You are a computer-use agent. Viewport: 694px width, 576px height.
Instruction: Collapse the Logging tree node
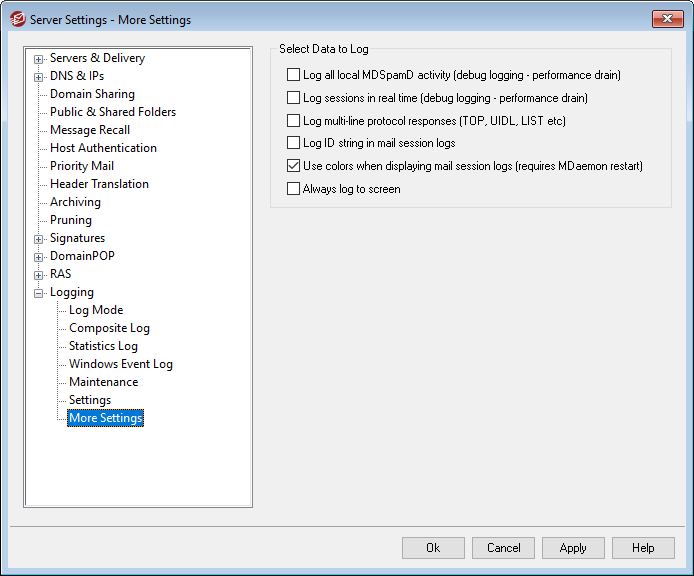[x=39, y=293]
